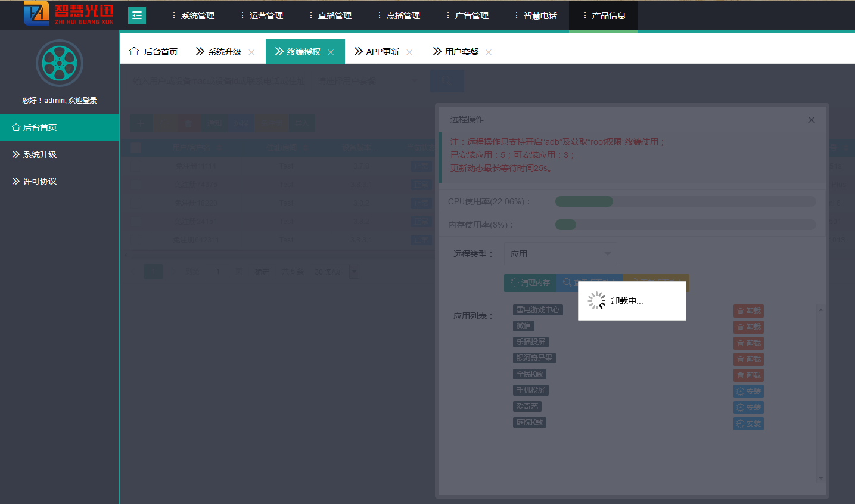Viewport: 855px width, 504px height.
Task: Toggle the select-all checkbox in table header
Action: point(136,148)
